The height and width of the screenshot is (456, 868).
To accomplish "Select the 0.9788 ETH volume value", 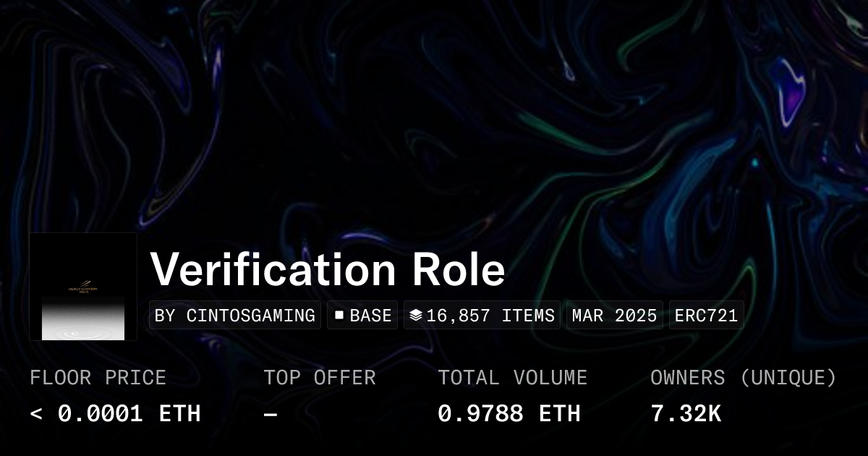I will pyautogui.click(x=509, y=414).
